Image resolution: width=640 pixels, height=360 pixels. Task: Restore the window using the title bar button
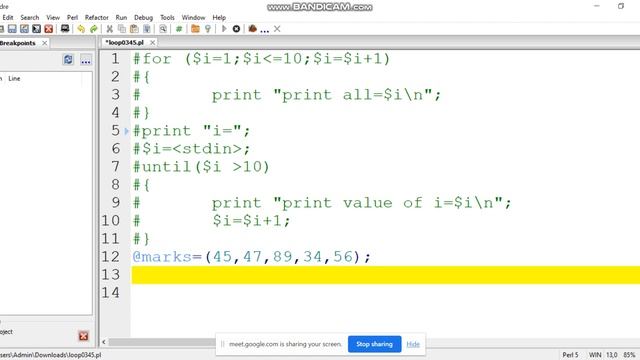621,6
